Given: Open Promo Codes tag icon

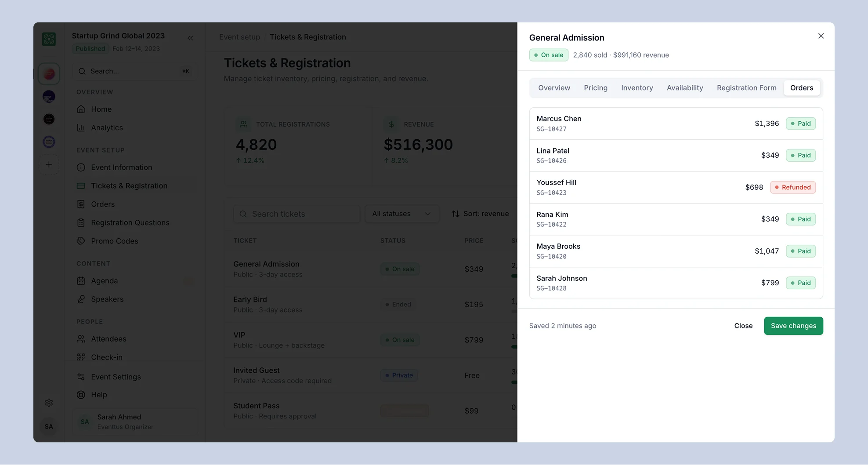Looking at the screenshot, I should (81, 241).
